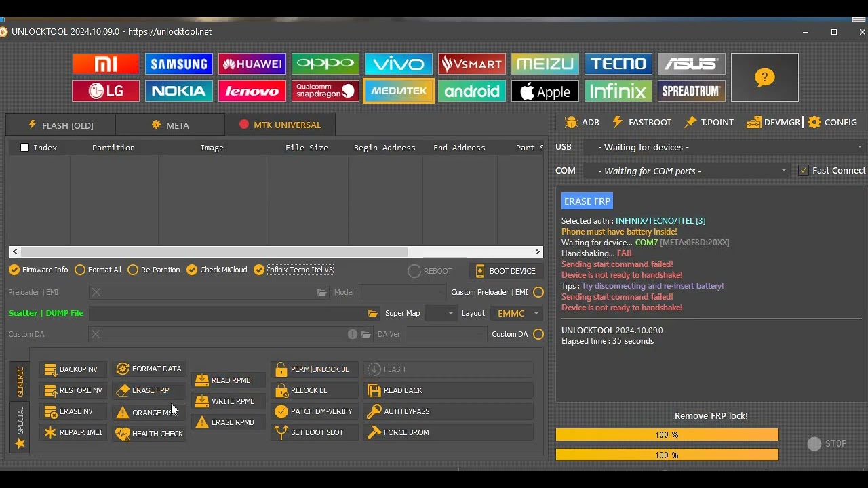Switch to the FASTBOOT tab
Viewport: 868px width, 488px height.
pos(642,122)
